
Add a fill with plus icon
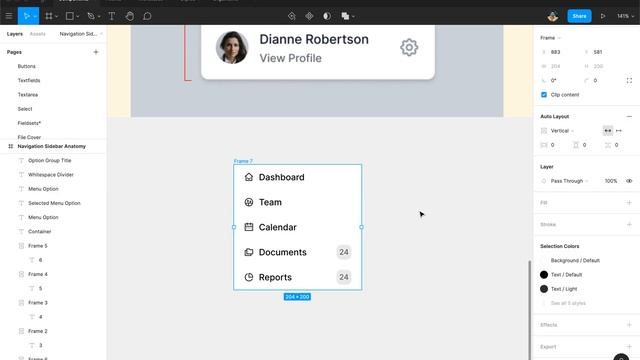click(x=629, y=203)
